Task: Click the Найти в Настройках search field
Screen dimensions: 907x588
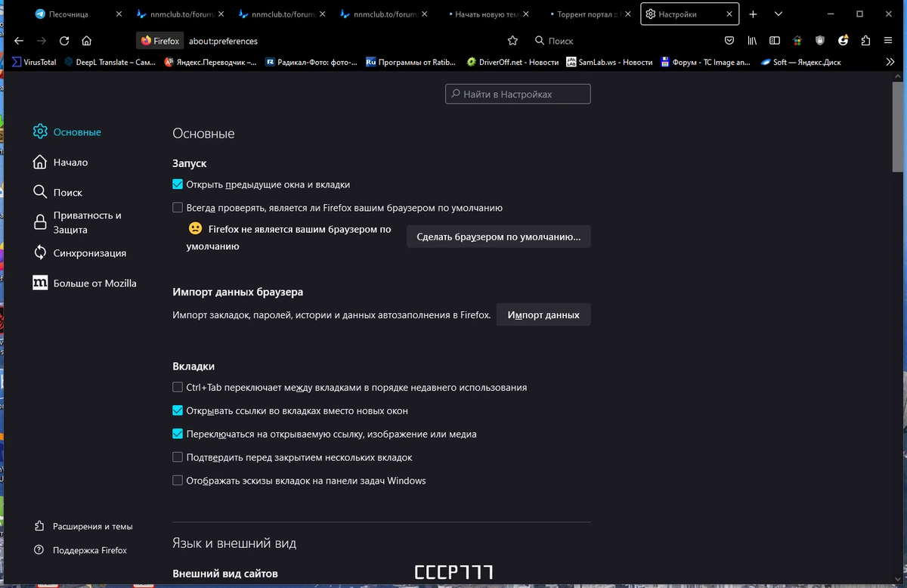Action: click(x=518, y=94)
